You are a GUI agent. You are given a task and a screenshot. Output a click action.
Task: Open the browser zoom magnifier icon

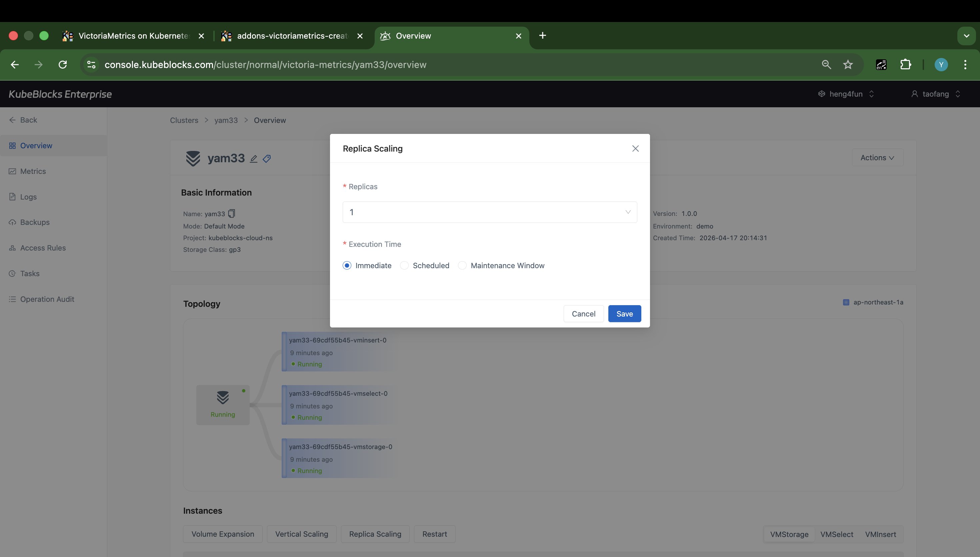click(826, 65)
